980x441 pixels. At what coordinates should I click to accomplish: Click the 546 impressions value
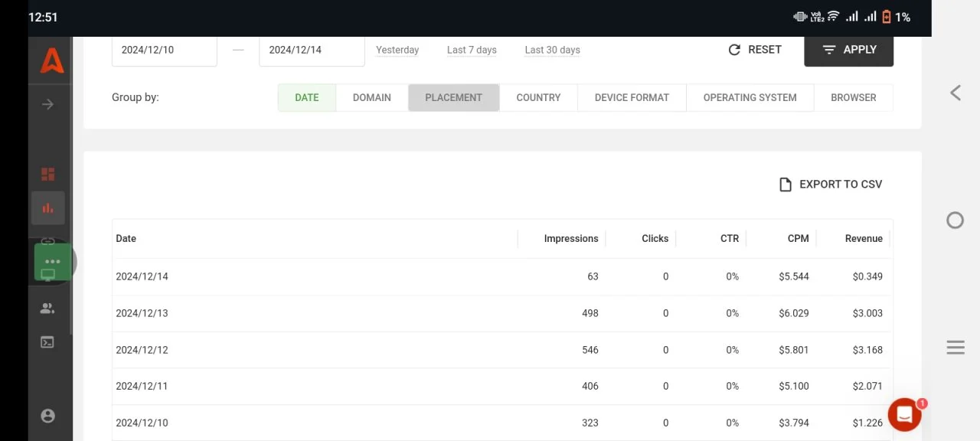click(590, 350)
